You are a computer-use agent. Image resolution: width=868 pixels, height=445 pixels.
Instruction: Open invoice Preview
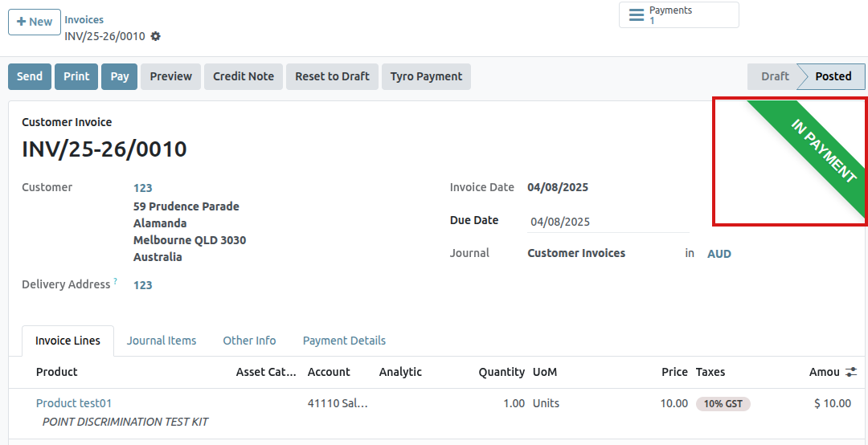170,76
